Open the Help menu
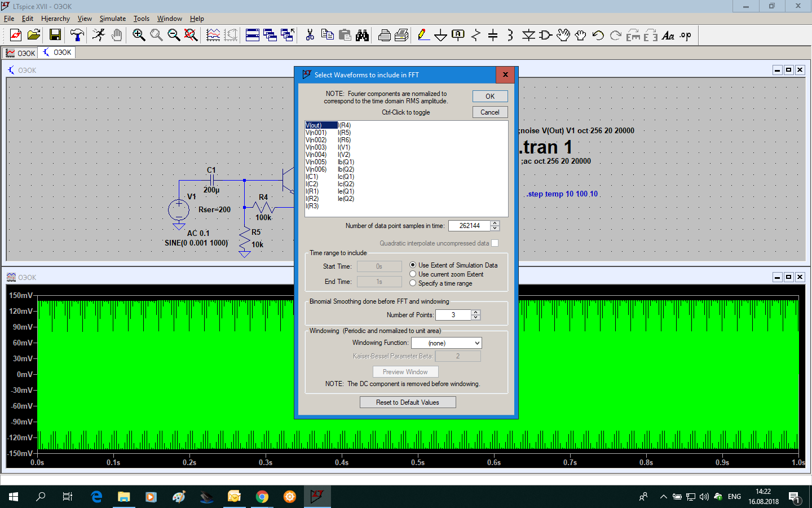812x508 pixels. click(x=197, y=19)
